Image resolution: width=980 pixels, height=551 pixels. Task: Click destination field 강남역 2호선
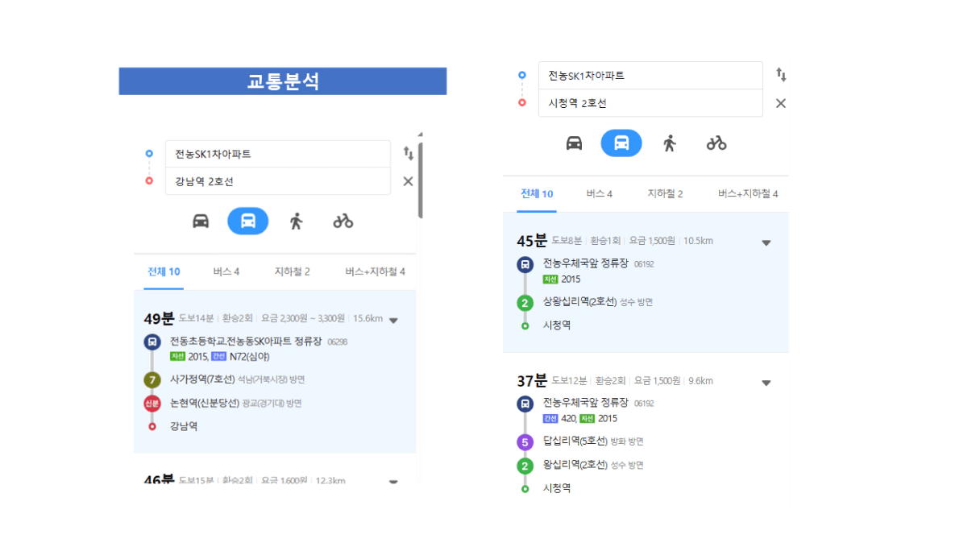coord(278,181)
